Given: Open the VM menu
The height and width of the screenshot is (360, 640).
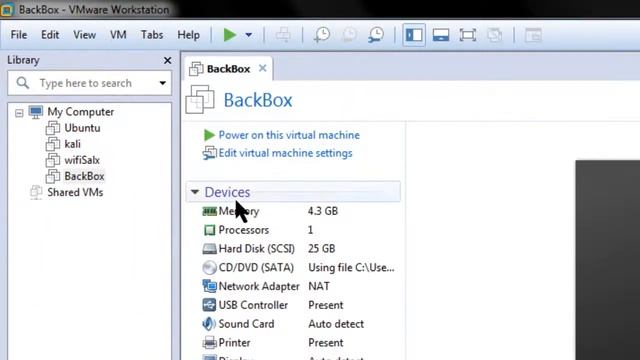Looking at the screenshot, I should [118, 35].
